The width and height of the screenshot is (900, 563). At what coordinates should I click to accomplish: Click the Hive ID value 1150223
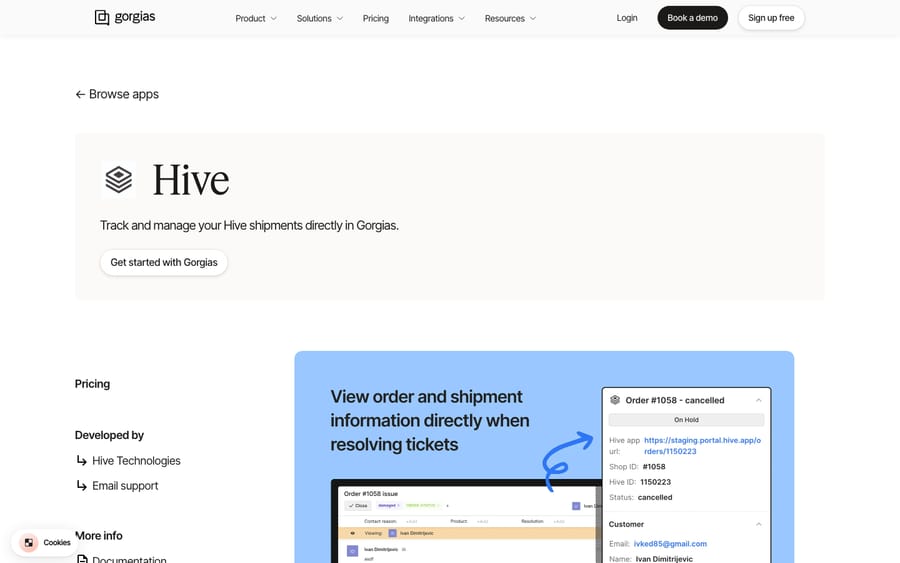[x=655, y=482]
